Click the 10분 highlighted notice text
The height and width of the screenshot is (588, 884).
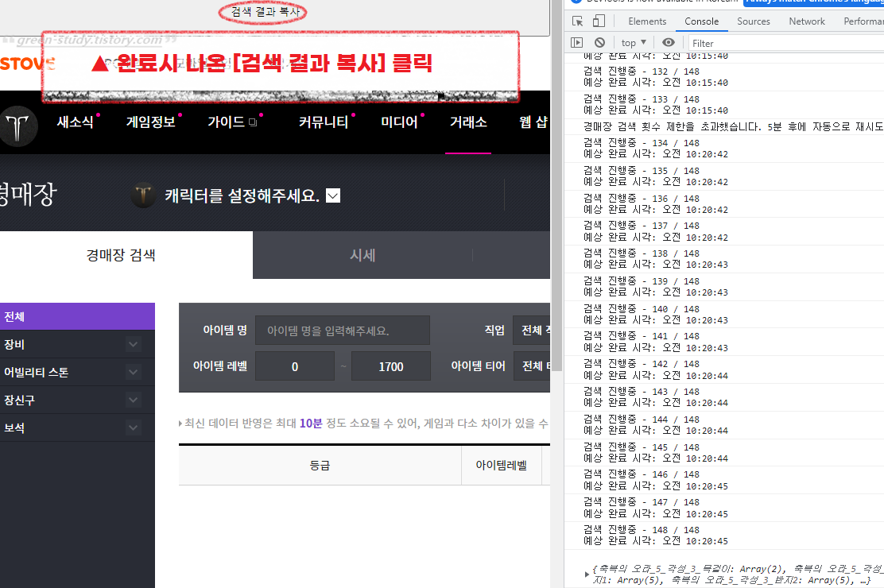[311, 424]
